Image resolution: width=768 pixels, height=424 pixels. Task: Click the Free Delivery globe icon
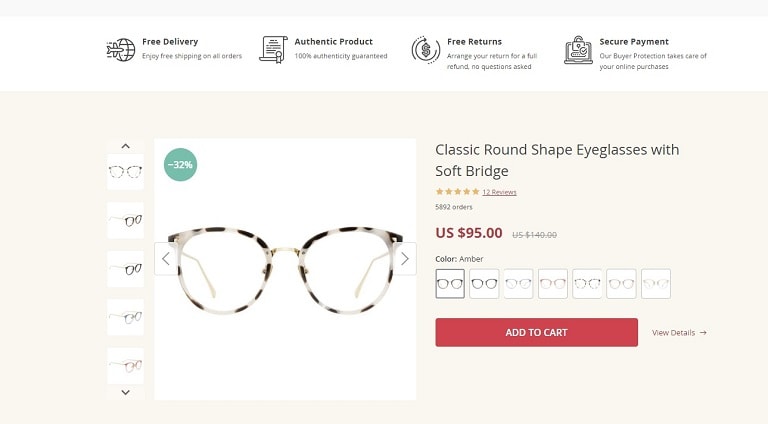[x=120, y=49]
